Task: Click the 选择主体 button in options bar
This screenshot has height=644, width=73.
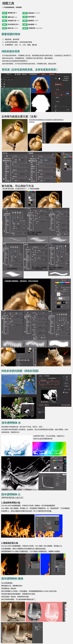Action: tap(44, 74)
